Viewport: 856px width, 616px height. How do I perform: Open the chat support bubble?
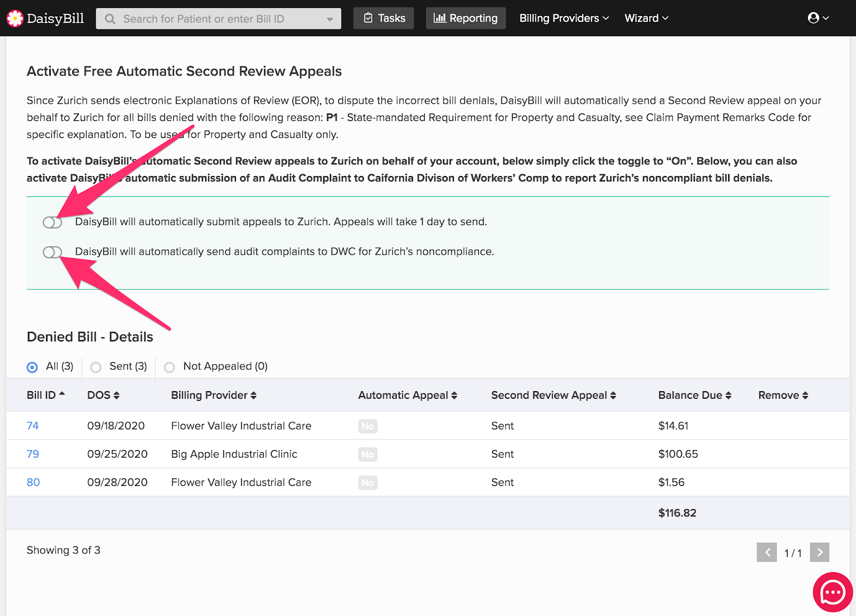832,592
